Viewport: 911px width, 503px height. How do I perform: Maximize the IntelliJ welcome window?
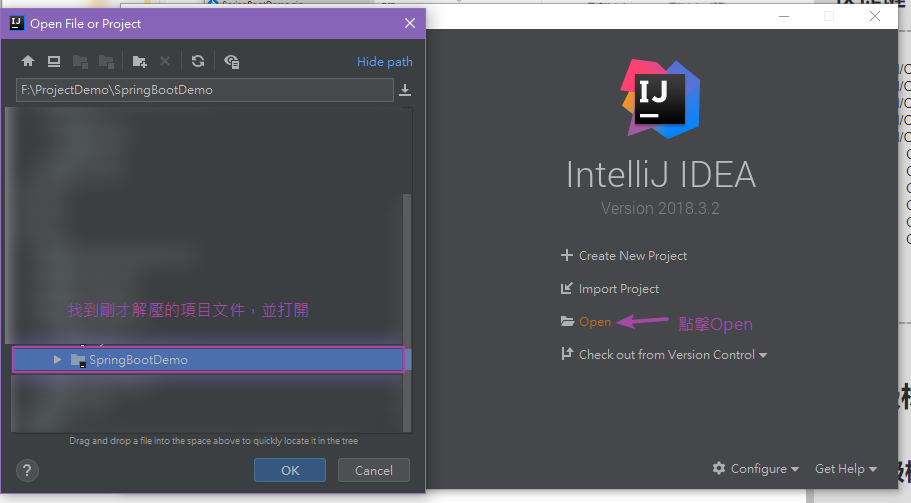(829, 16)
